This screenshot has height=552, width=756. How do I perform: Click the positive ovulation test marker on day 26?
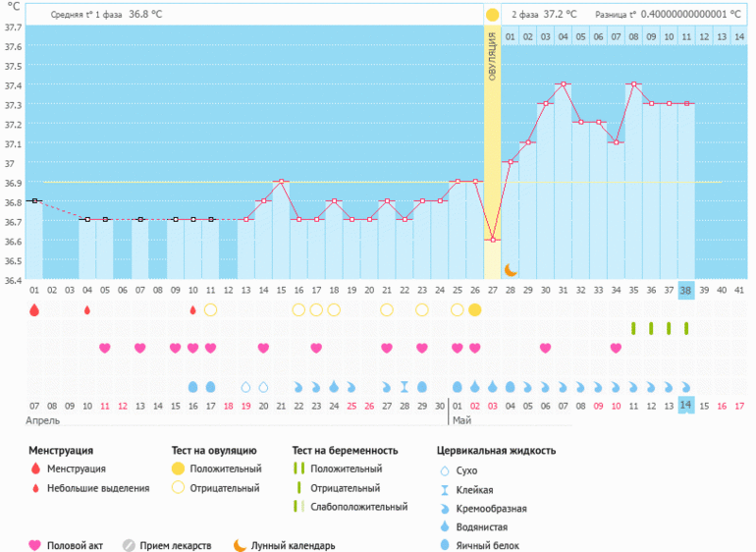(x=475, y=309)
